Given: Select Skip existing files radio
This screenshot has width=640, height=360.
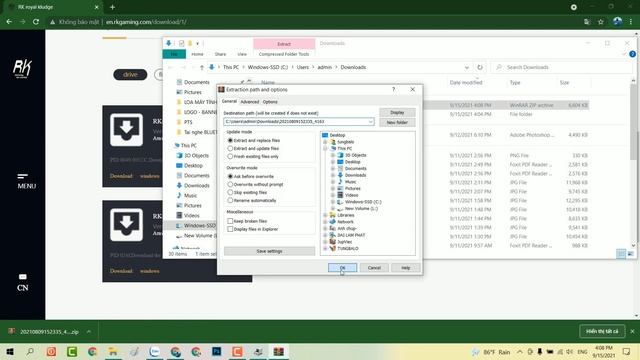Looking at the screenshot, I should (x=230, y=192).
